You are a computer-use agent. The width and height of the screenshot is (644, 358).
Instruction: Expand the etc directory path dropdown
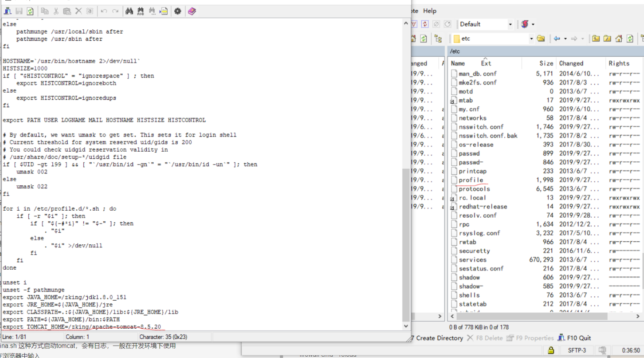[531, 38]
